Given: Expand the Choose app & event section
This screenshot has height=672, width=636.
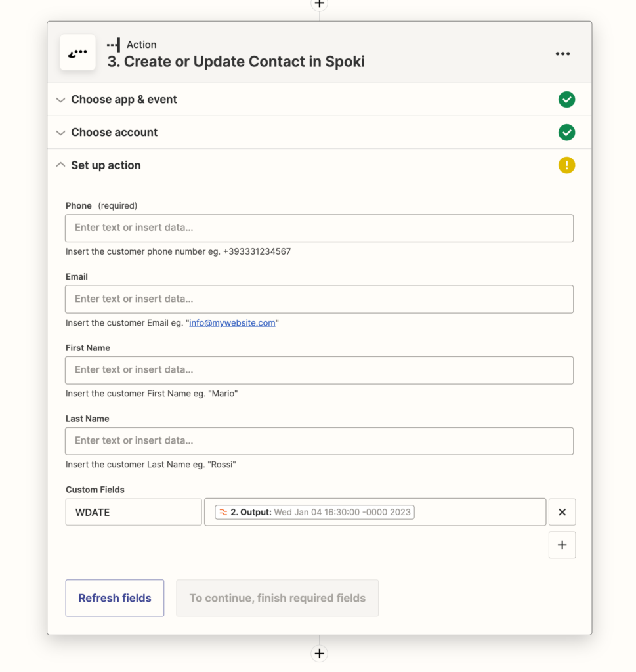Looking at the screenshot, I should [123, 100].
